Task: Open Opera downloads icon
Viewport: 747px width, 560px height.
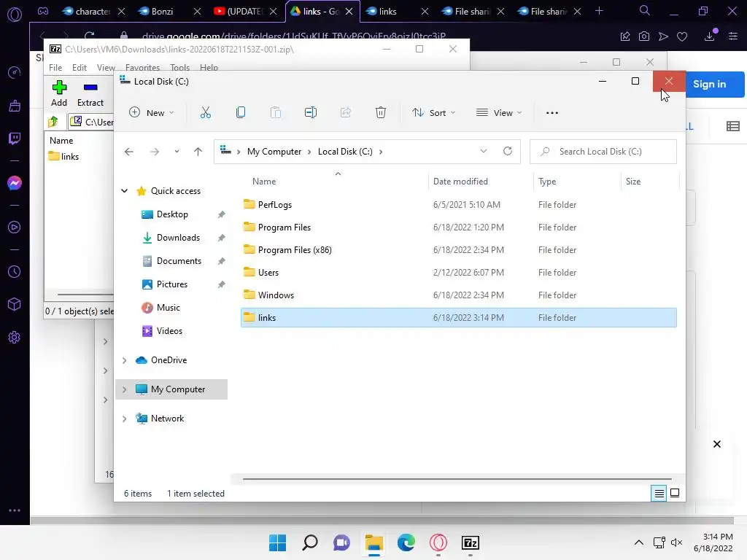Action: (710, 36)
